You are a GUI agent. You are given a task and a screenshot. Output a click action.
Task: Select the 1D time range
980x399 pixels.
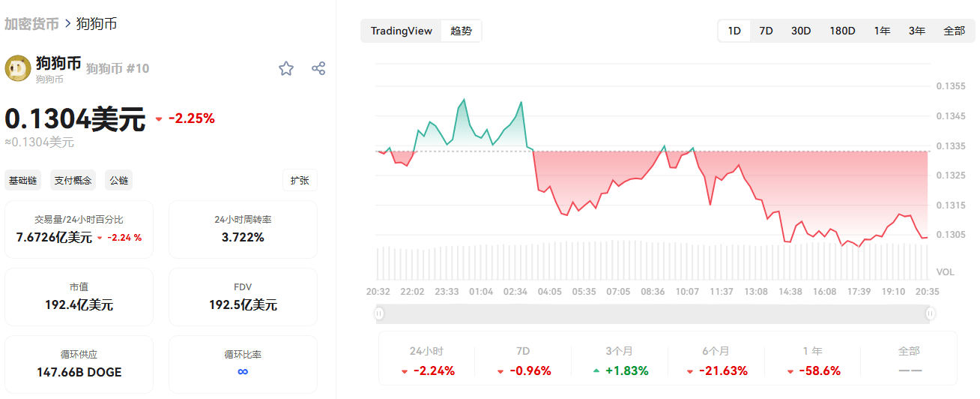(x=734, y=31)
